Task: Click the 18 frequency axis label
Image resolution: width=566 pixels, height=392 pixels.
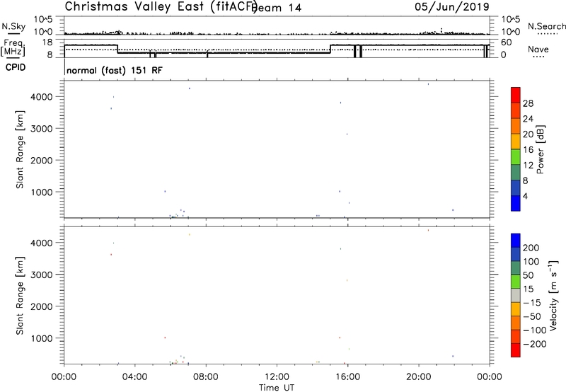Action: (47, 42)
